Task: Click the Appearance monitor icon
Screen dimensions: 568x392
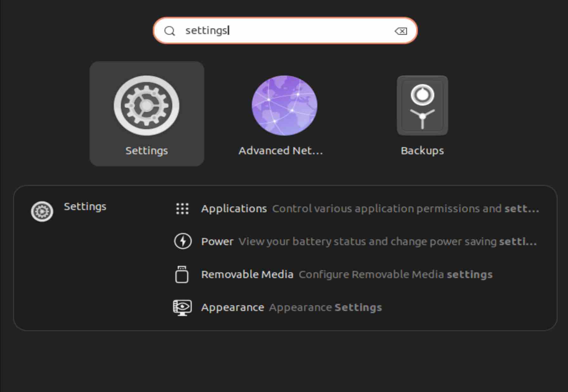Action: tap(182, 307)
